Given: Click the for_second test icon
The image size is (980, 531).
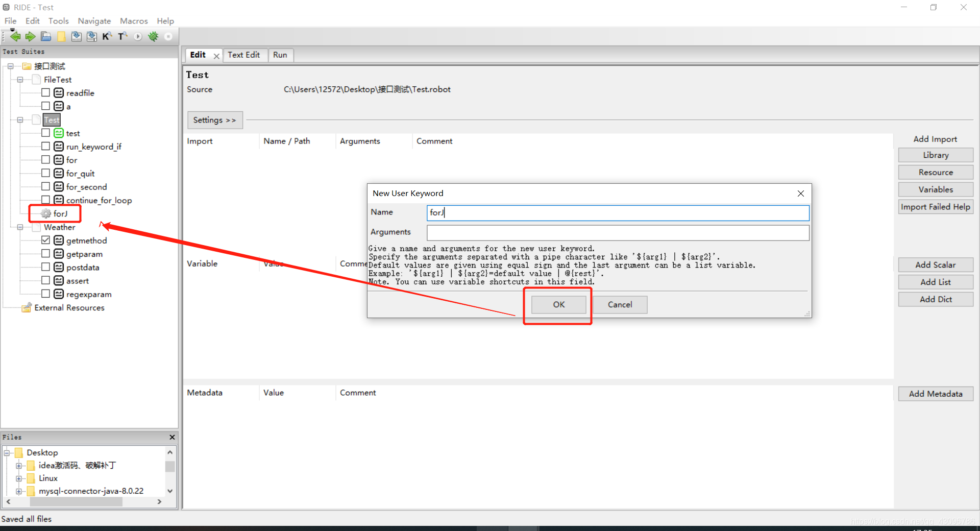Looking at the screenshot, I should click(x=59, y=186).
